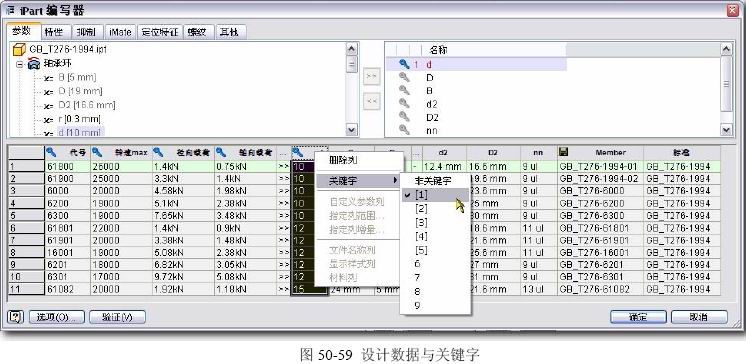
Task: Click the 标准 column header
Action: tap(681, 152)
